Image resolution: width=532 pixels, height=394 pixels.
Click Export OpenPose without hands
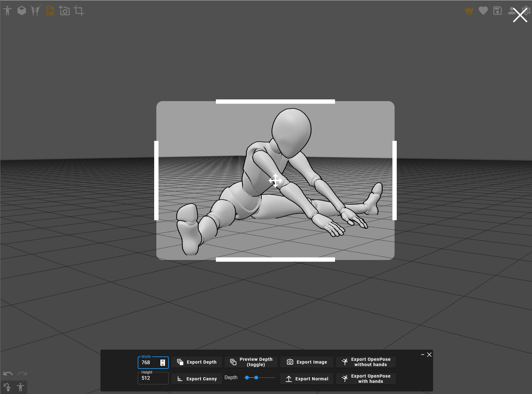(x=366, y=362)
